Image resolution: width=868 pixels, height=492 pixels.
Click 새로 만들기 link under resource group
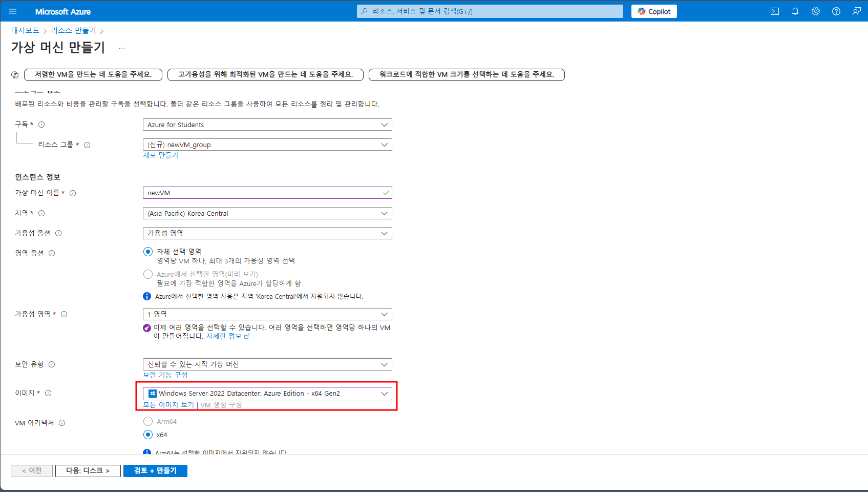click(x=161, y=155)
